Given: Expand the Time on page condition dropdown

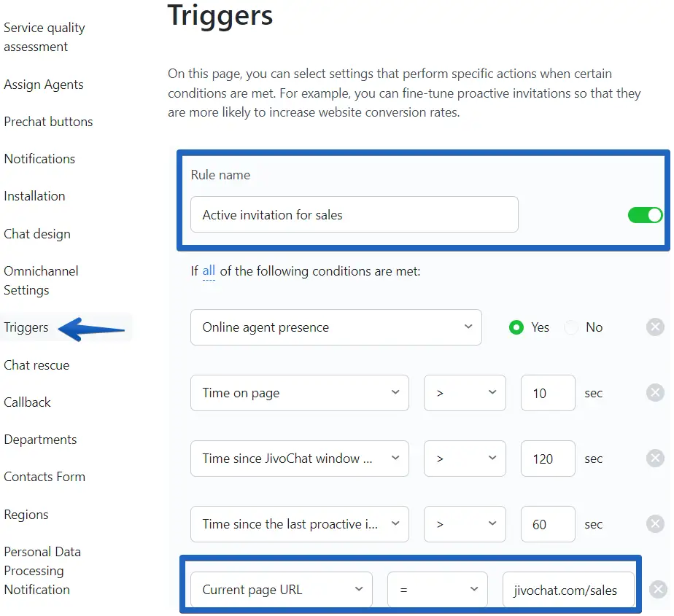Looking at the screenshot, I should [x=300, y=393].
